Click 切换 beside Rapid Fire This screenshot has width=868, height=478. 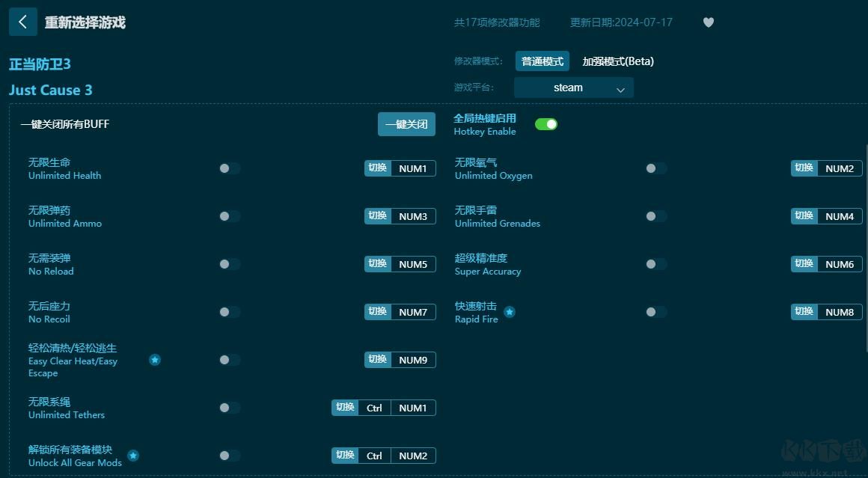pos(804,312)
